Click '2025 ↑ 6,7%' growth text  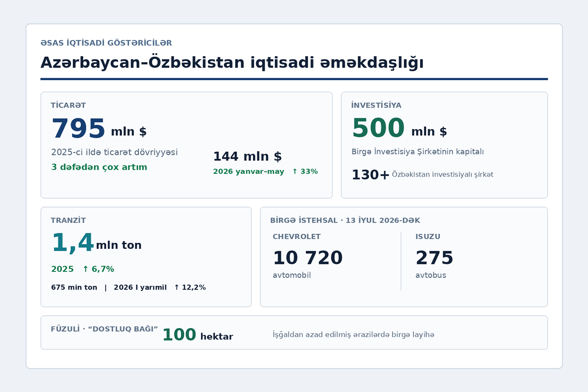(82, 269)
